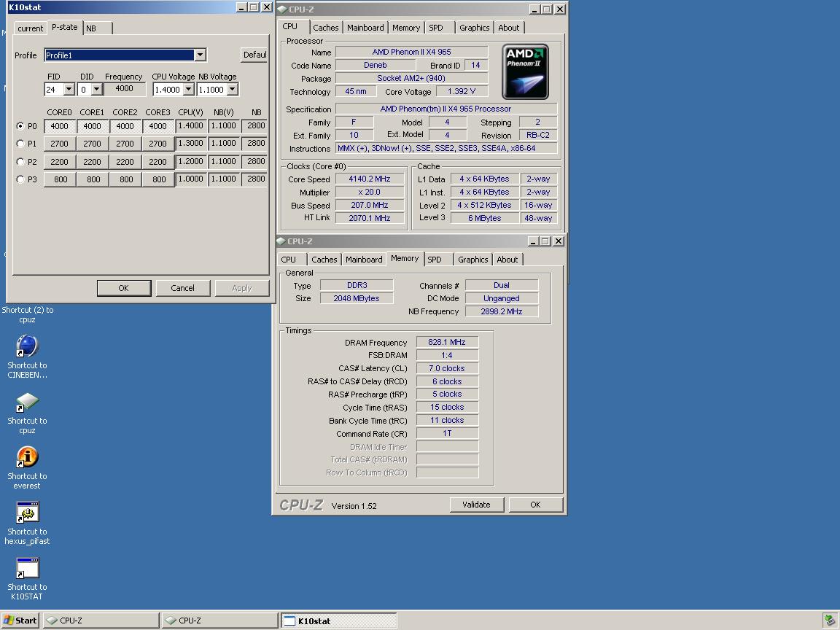Viewport: 840px width, 630px height.
Task: Open the hexus_pifast shortcut icon
Action: pyautogui.click(x=27, y=513)
